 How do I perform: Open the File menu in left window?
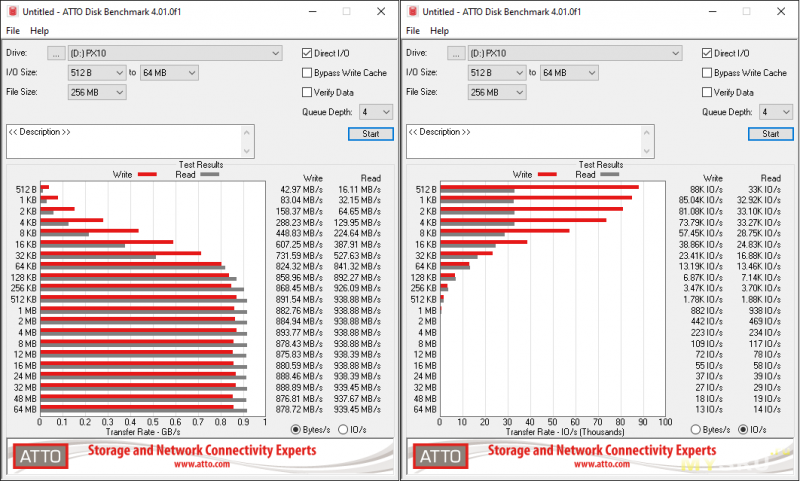(x=13, y=31)
